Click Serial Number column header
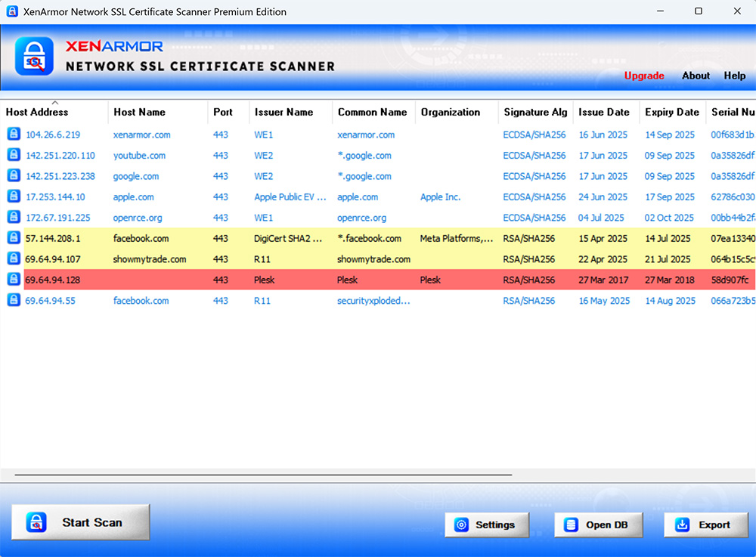 pyautogui.click(x=731, y=113)
